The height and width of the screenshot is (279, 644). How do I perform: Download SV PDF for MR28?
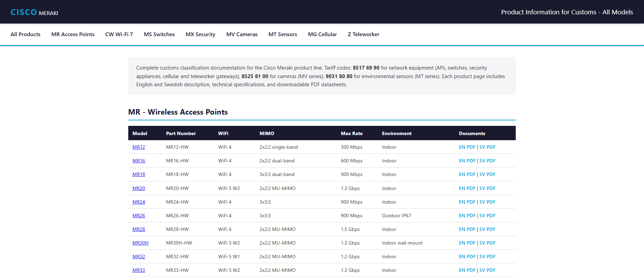[487, 229]
